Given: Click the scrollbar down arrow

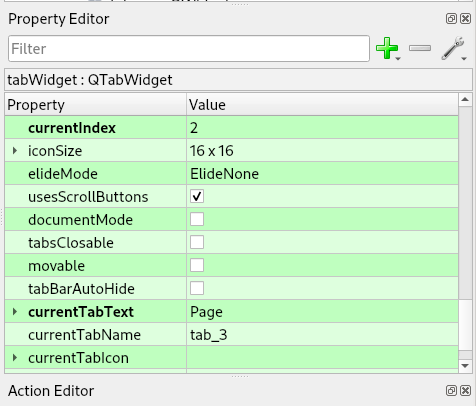Looking at the screenshot, I should coord(465,366).
